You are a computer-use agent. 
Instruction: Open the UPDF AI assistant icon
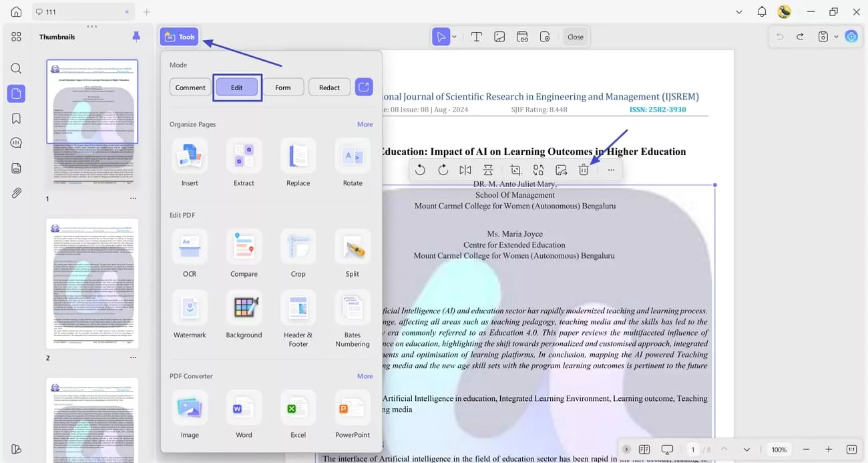click(851, 37)
